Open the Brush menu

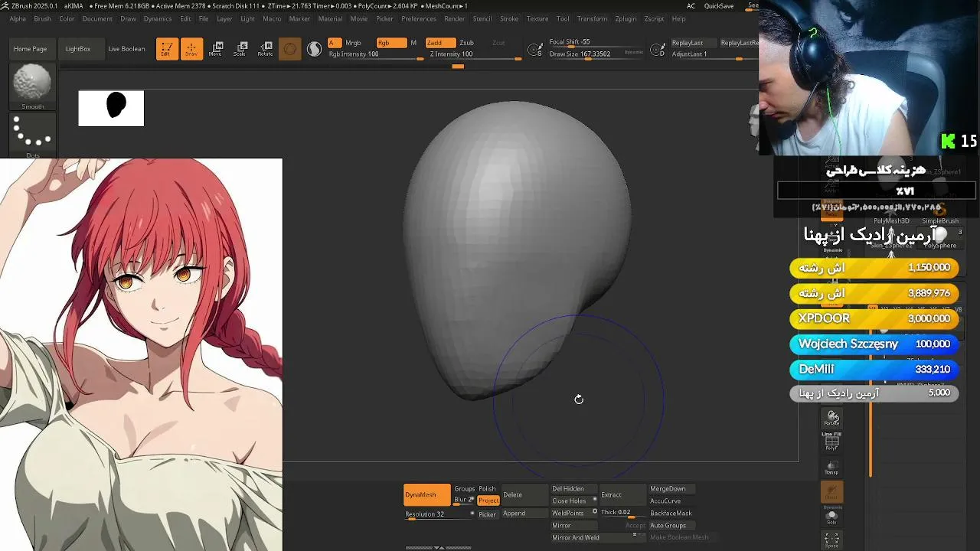click(42, 18)
